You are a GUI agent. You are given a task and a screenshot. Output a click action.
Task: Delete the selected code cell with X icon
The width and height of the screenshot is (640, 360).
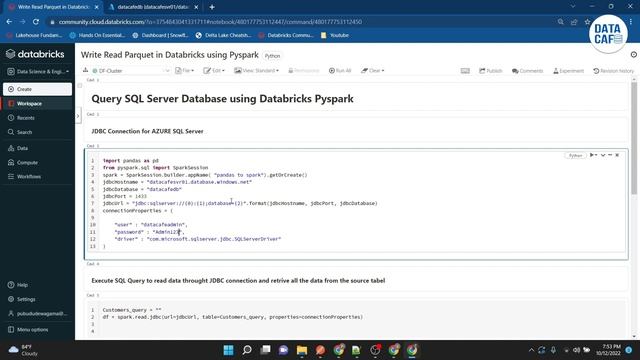pos(617,155)
